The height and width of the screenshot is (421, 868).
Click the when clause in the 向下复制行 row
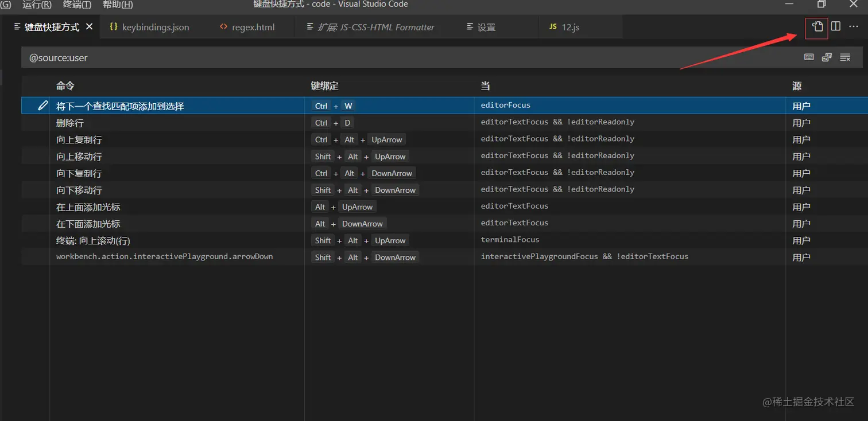click(x=557, y=172)
